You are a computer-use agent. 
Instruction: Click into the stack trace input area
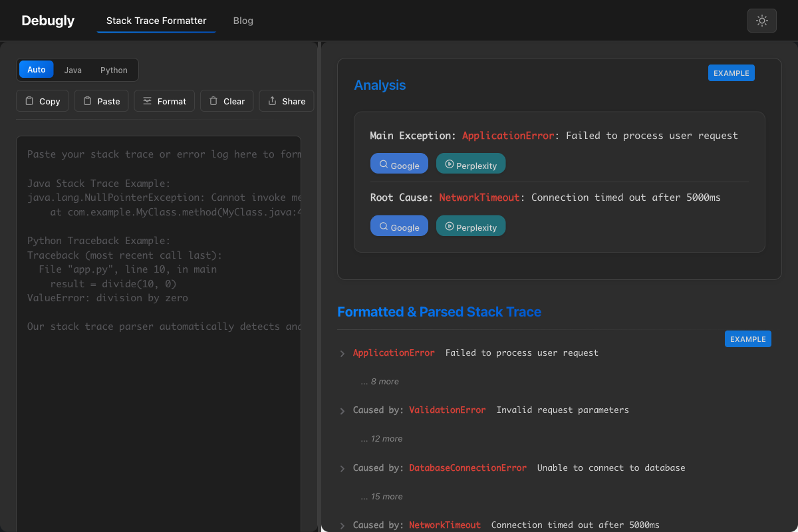tap(158, 332)
